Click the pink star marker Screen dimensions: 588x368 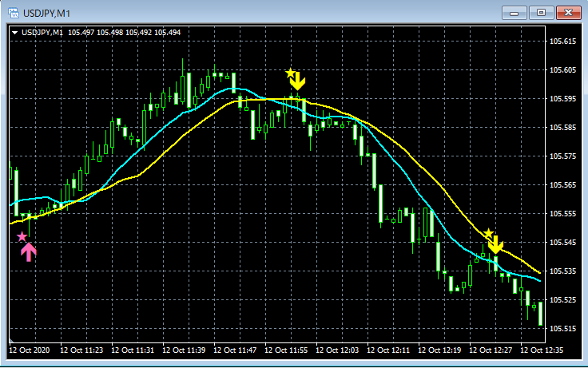(x=22, y=236)
